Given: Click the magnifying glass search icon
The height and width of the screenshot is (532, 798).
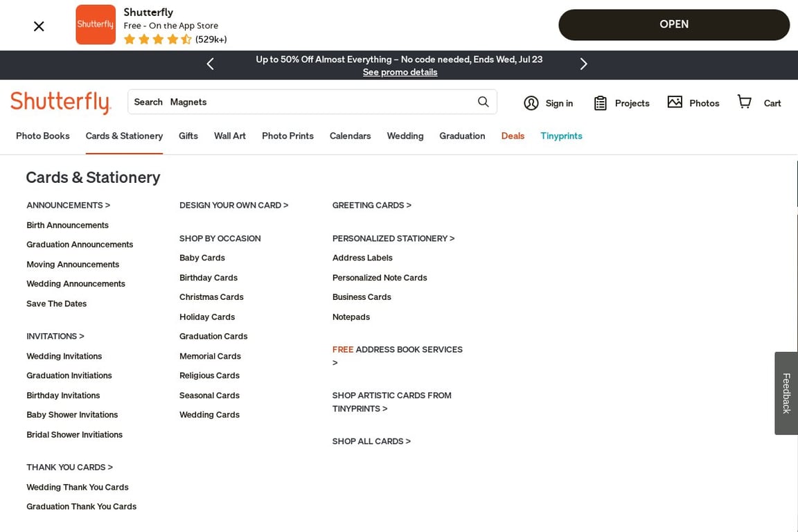Looking at the screenshot, I should [483, 102].
